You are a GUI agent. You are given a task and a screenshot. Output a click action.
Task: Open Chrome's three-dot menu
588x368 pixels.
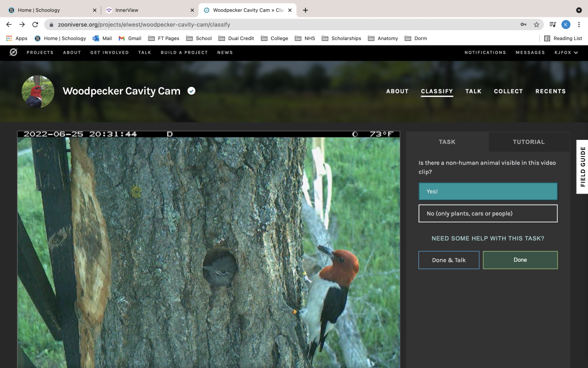pyautogui.click(x=579, y=24)
